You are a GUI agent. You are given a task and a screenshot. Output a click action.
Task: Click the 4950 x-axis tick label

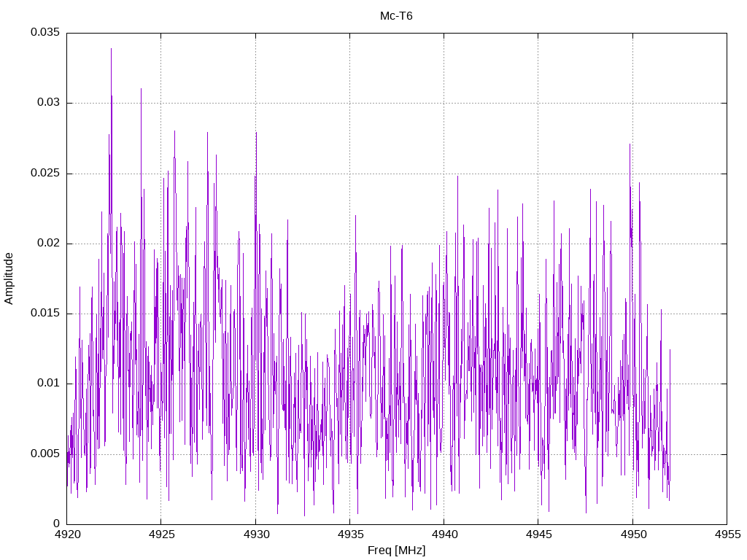tap(633, 534)
